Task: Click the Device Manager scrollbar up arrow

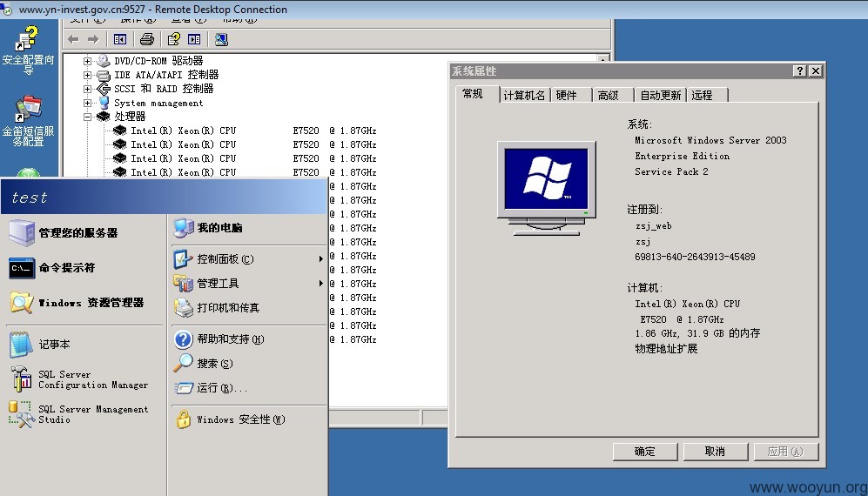Action: [x=602, y=58]
